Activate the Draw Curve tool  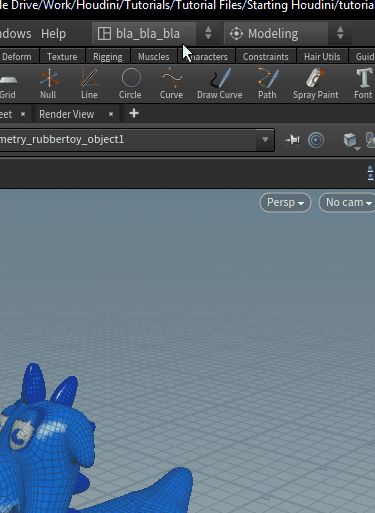pyautogui.click(x=220, y=83)
